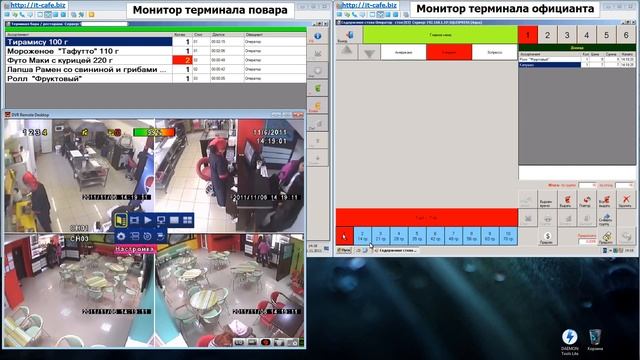The height and width of the screenshot is (360, 640).
Task: Click the red middle category button
Action: click(x=449, y=52)
